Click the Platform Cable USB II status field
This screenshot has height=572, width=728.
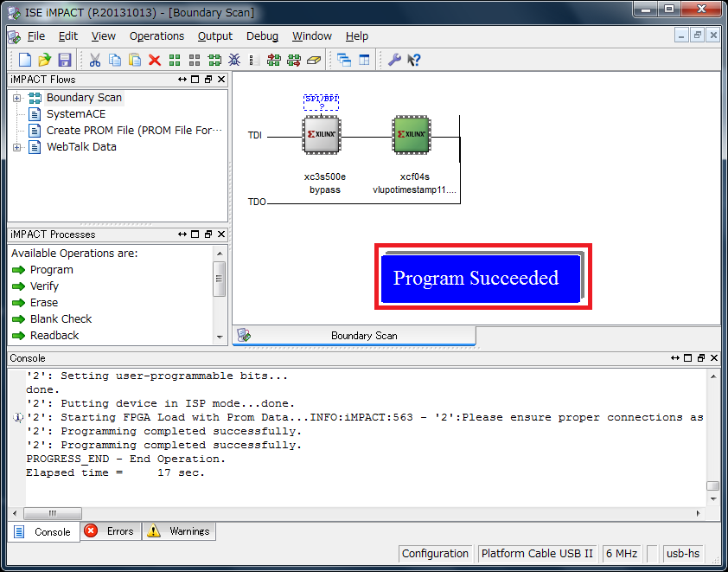(537, 554)
